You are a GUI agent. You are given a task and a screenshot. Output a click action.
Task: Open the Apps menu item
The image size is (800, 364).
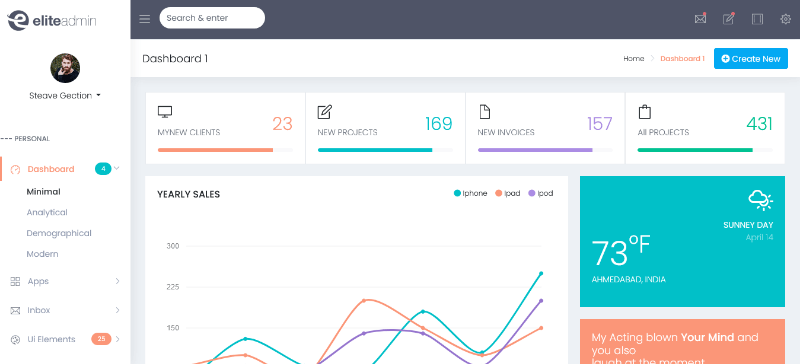(38, 281)
